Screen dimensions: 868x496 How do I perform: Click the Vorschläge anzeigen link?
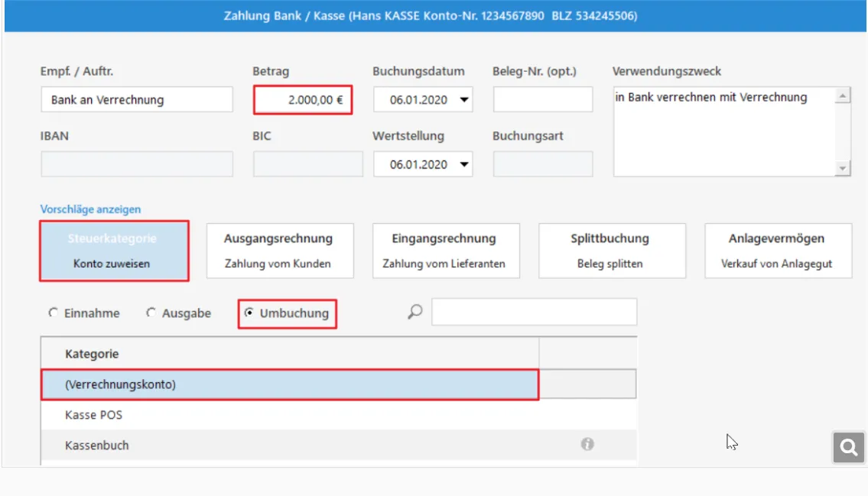90,209
